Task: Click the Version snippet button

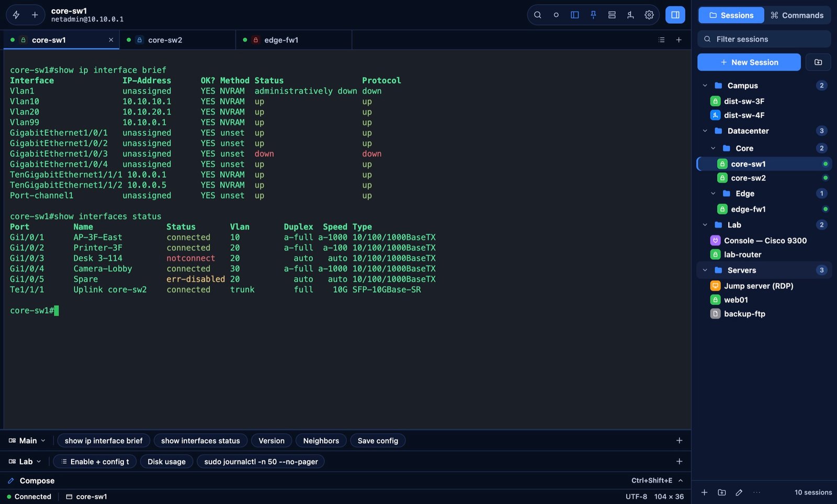Action: coord(272,441)
